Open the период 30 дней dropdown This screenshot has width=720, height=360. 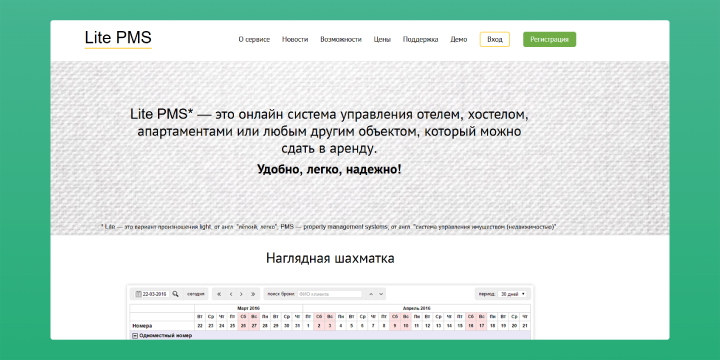[x=513, y=294]
